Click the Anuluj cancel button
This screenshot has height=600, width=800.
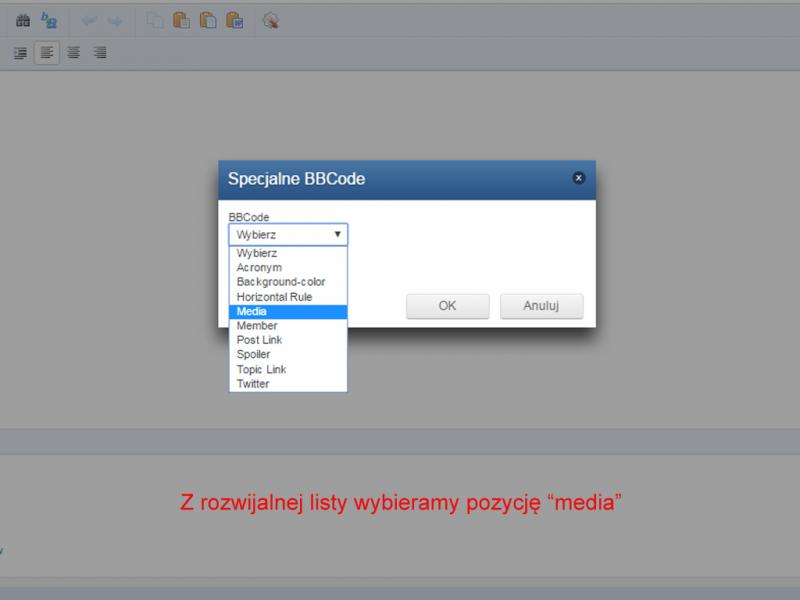(541, 306)
